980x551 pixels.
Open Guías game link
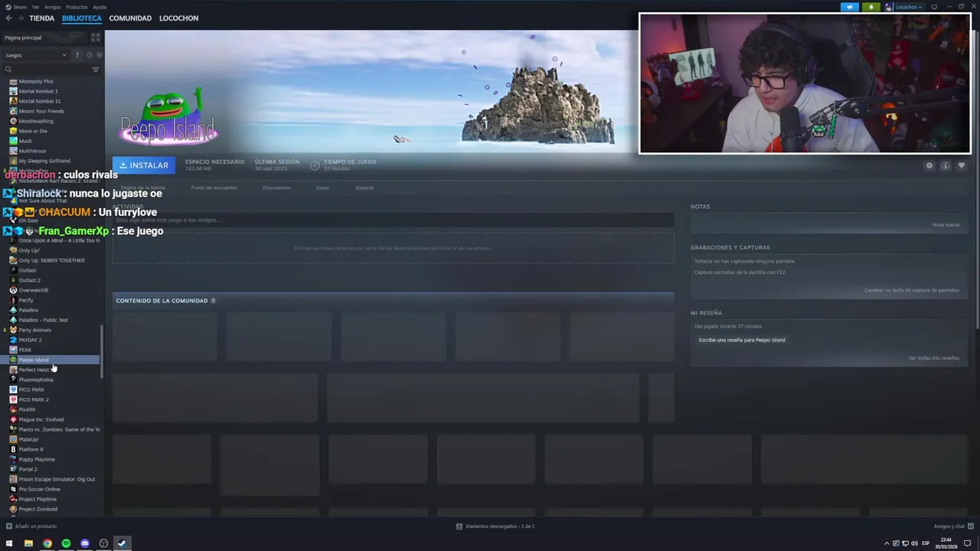(x=322, y=187)
